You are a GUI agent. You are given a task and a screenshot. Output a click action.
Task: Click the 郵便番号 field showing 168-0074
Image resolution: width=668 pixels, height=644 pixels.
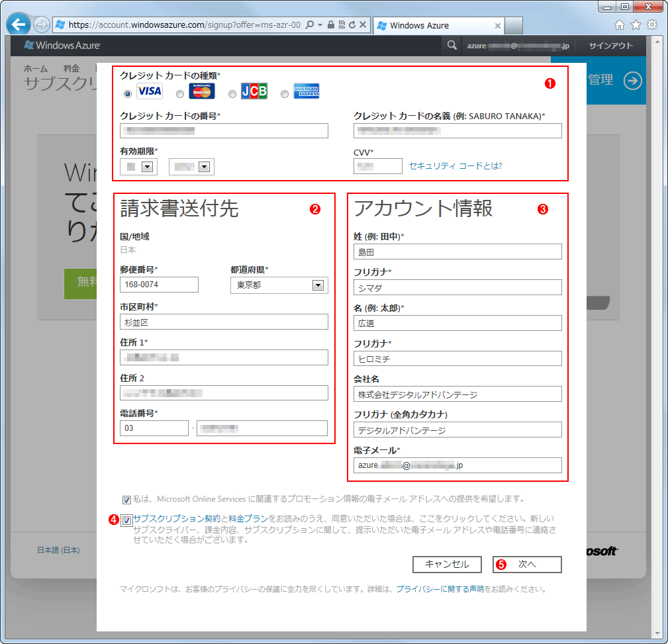[x=159, y=285]
